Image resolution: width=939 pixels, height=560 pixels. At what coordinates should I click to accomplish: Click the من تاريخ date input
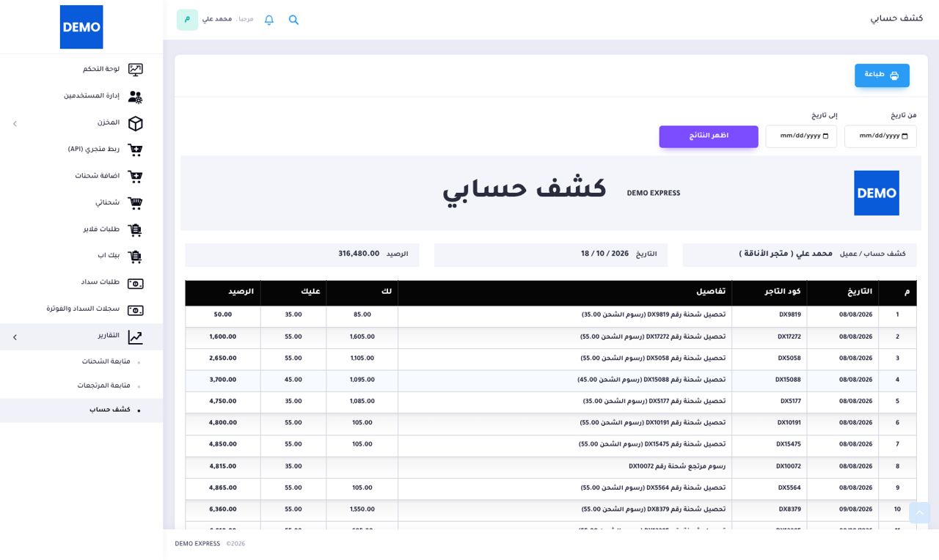880,136
